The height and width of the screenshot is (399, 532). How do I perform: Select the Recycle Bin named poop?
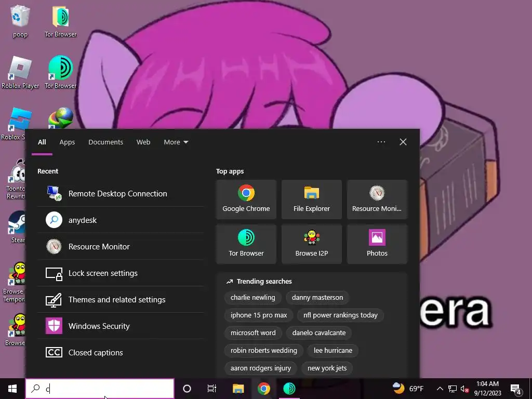(x=20, y=21)
